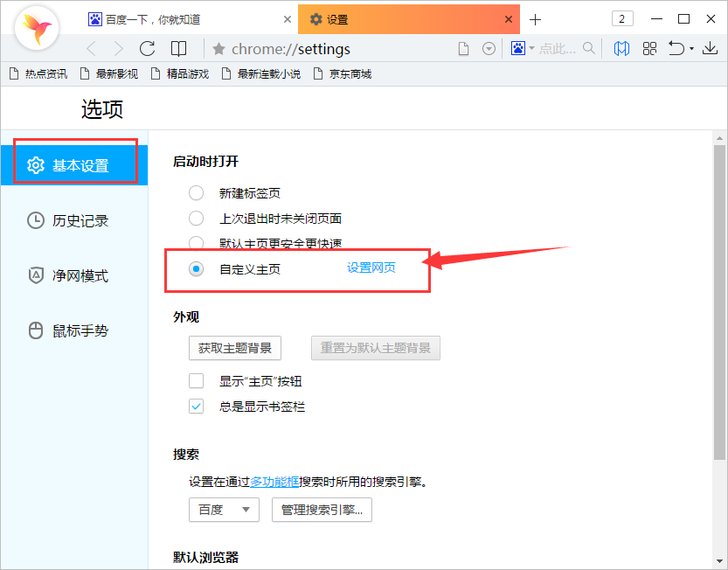This screenshot has height=570, width=728.
Task: Click the reading mode icon in the toolbar
Action: pyautogui.click(x=178, y=49)
